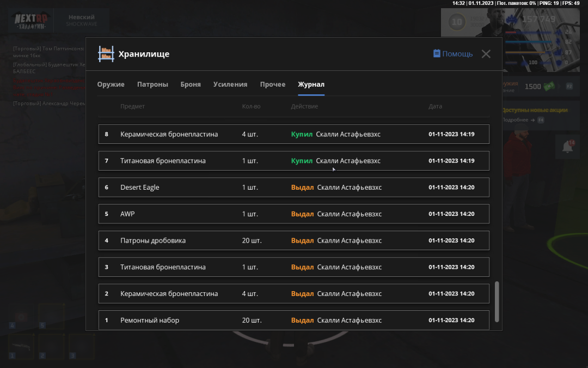Click the date 01-11-2023 14:19 in row 8

(451, 134)
